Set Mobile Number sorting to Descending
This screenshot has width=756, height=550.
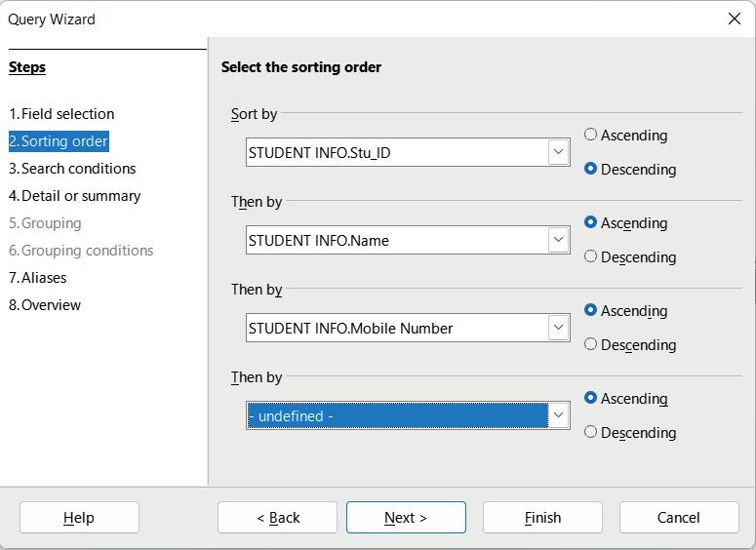click(591, 344)
